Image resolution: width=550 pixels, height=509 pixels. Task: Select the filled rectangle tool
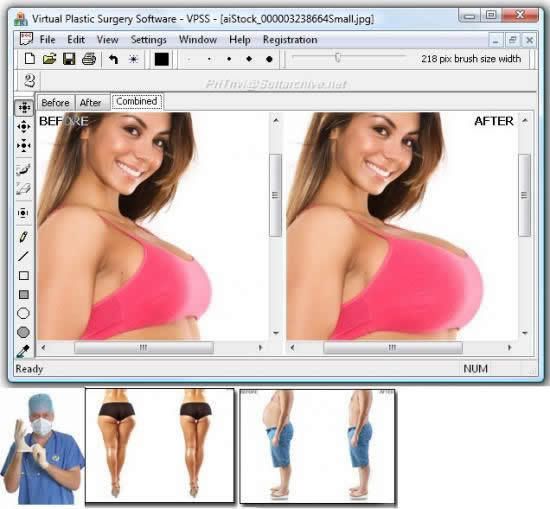click(x=24, y=294)
